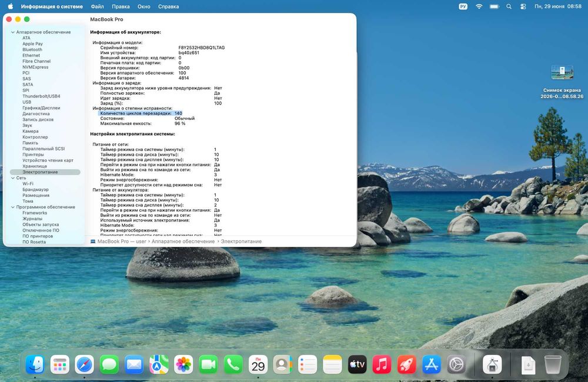Open the Trash in the dock
Screen dimensions: 588x382
[x=553, y=364]
